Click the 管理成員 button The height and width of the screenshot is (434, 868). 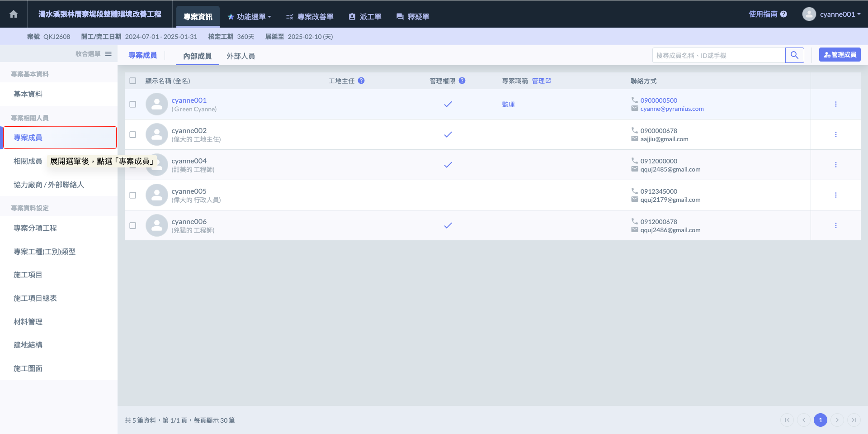click(840, 55)
